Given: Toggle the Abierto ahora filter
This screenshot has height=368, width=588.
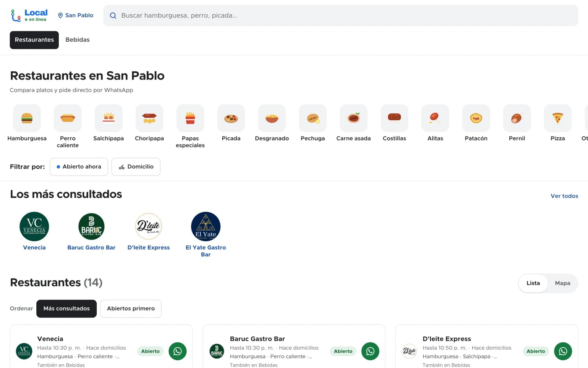Looking at the screenshot, I should click(79, 167).
